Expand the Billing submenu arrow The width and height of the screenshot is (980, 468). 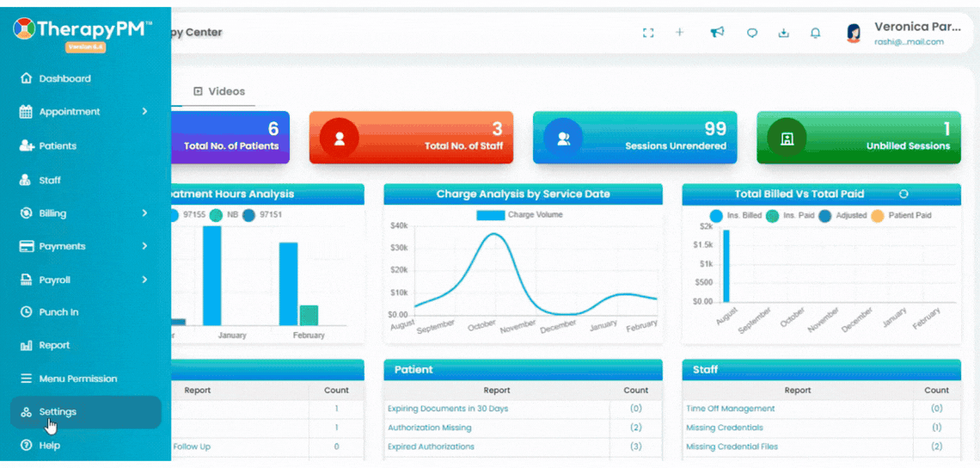click(144, 213)
